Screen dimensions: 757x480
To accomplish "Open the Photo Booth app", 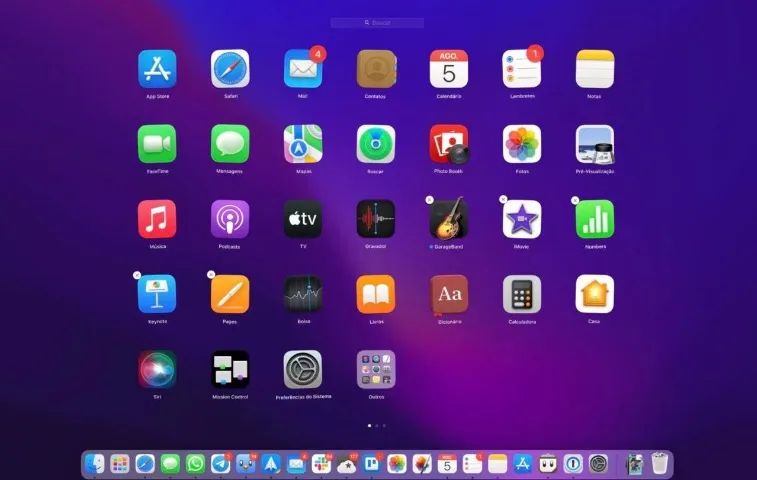I will tap(449, 144).
